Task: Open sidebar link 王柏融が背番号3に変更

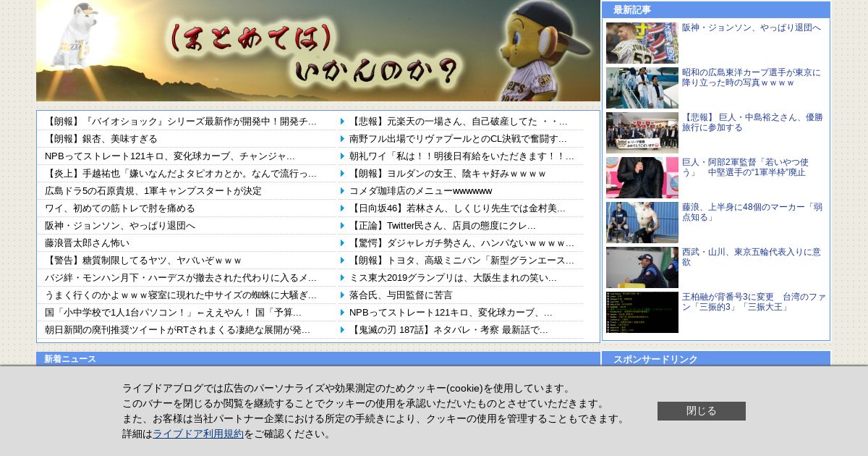Action: click(x=754, y=302)
